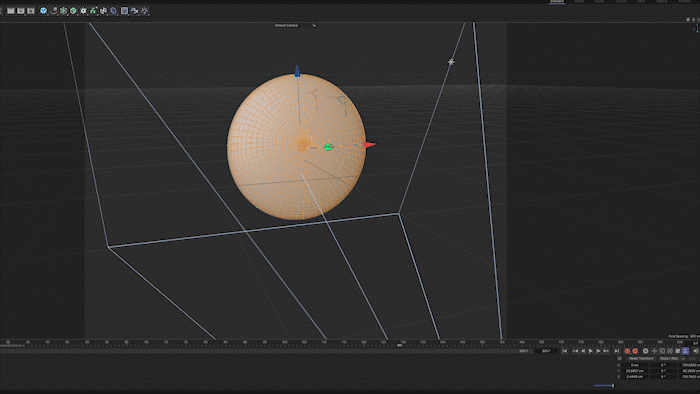This screenshot has height=394, width=700.
Task: Open the Edit Render Settings icon
Action: coord(31,11)
